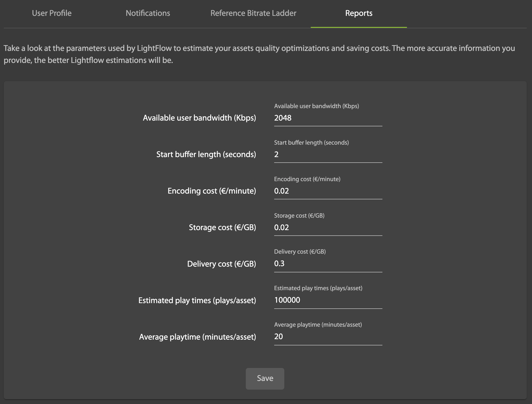This screenshot has width=532, height=404.
Task: Click the Storage cost input field
Action: [328, 227]
